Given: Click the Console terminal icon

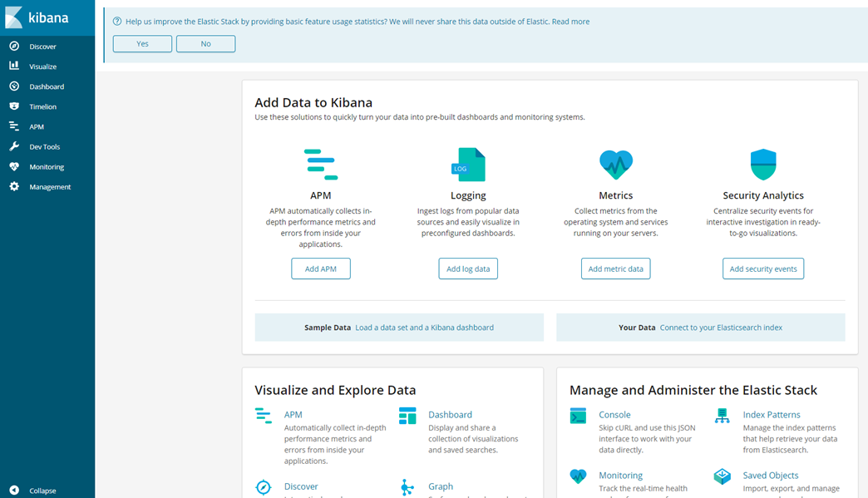Looking at the screenshot, I should point(578,416).
